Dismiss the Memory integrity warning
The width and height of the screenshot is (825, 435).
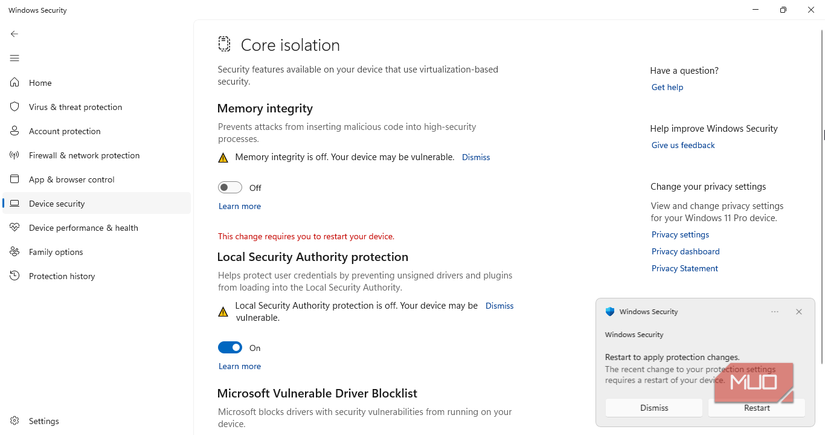(476, 157)
